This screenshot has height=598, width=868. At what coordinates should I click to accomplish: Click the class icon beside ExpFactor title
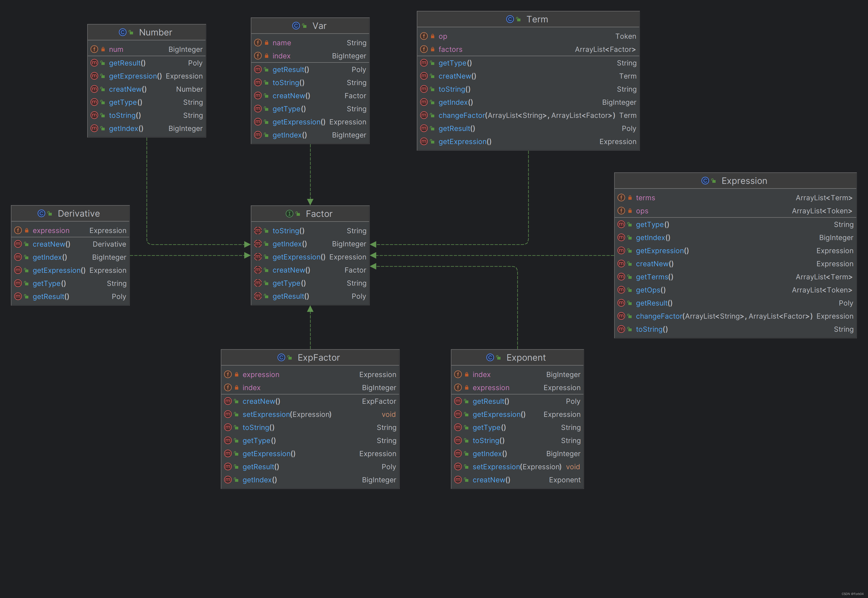coord(281,357)
